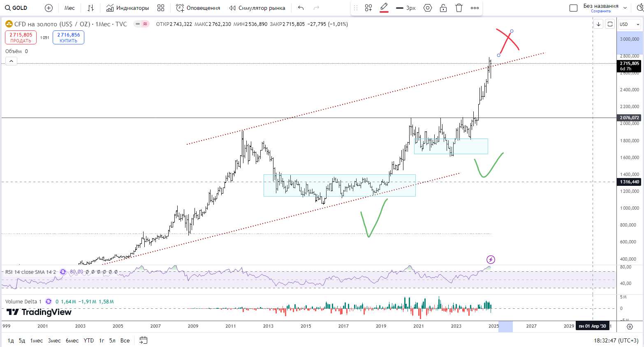This screenshot has height=347, width=644.
Task: Open the Мес interval selector
Action: pos(69,8)
